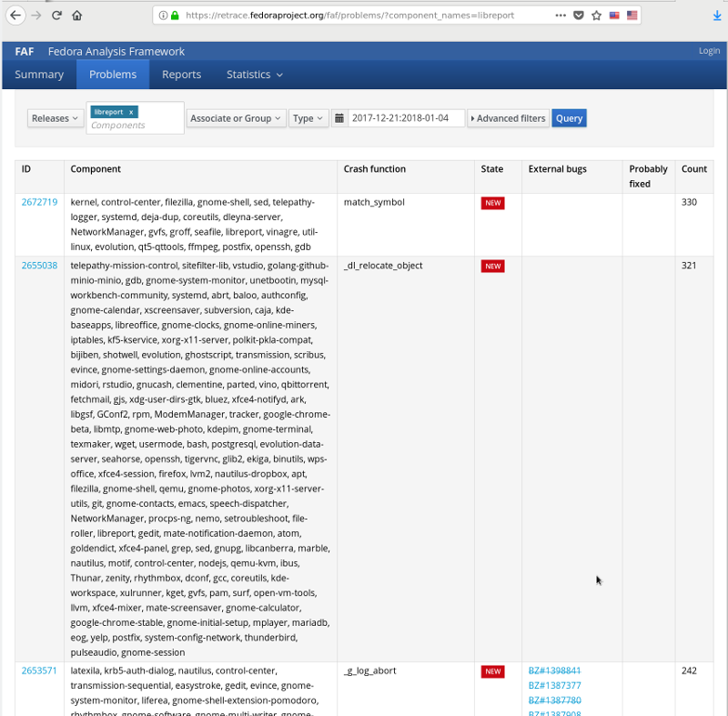Go to the Reports tab
Viewport: 728px width, 716px height.
pyautogui.click(x=181, y=75)
